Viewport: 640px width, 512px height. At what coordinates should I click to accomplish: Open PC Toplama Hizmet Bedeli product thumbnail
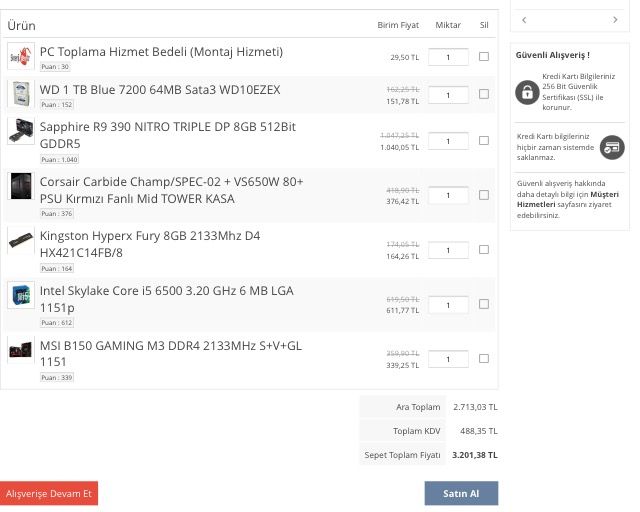(21, 56)
